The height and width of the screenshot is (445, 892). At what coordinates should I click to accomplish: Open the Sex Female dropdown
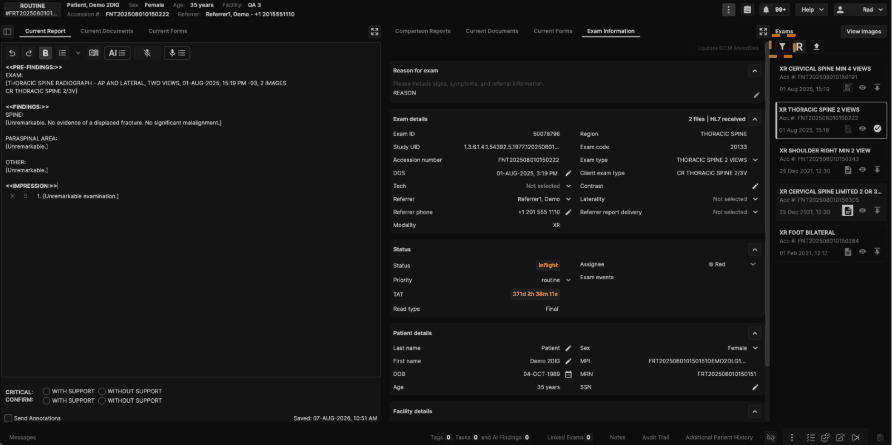coord(755,348)
